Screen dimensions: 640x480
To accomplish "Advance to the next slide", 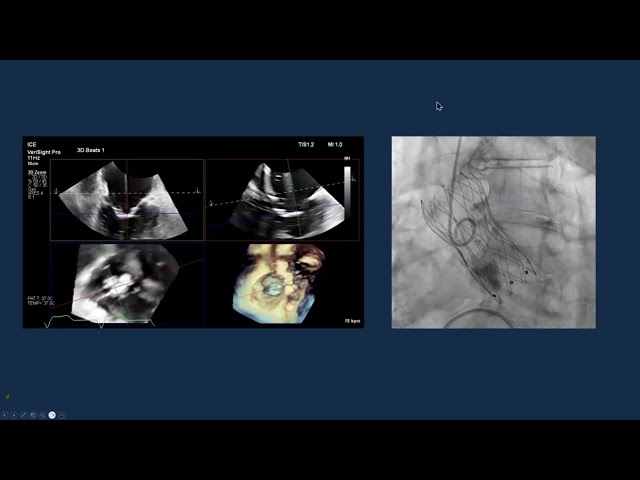I will pos(14,415).
